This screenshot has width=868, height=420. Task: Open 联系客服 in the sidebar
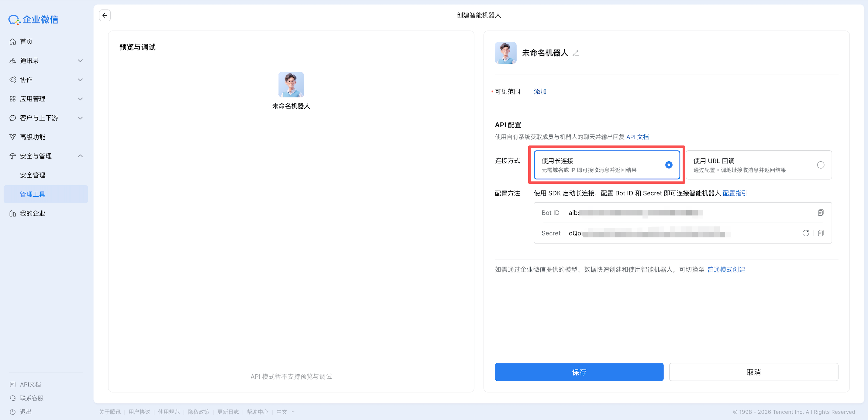31,398
